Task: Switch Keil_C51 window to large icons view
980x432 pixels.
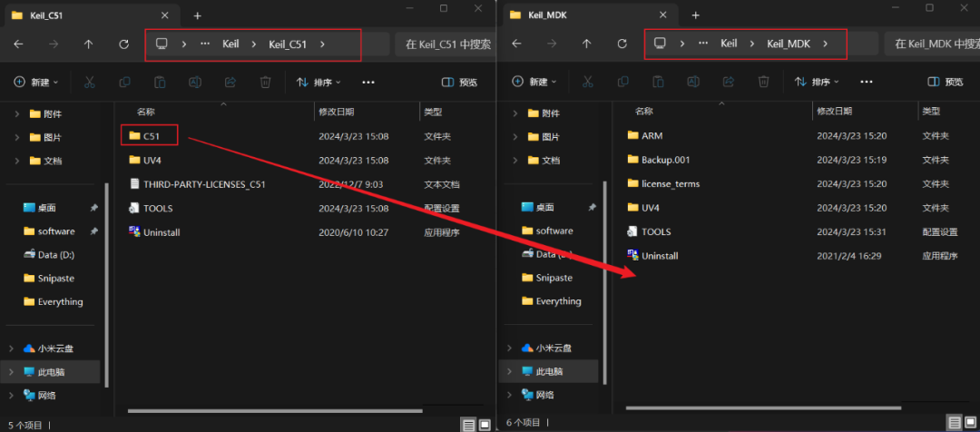Action: coord(485,425)
